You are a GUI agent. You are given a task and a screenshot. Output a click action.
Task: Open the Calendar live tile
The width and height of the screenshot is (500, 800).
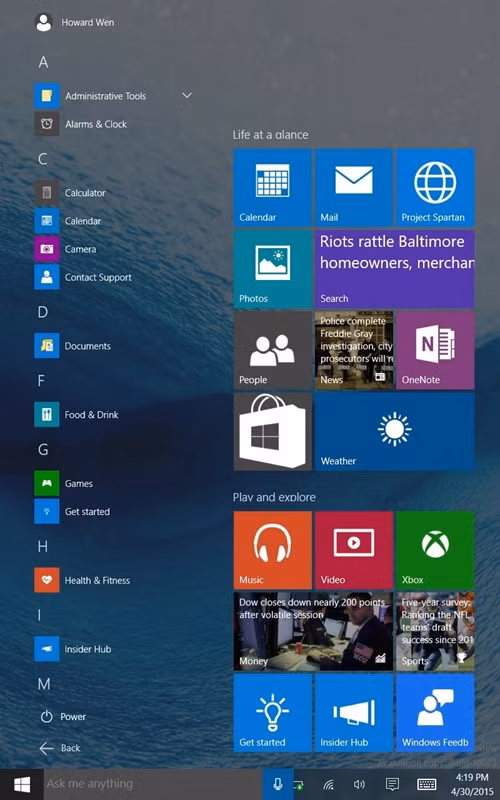pos(272,187)
